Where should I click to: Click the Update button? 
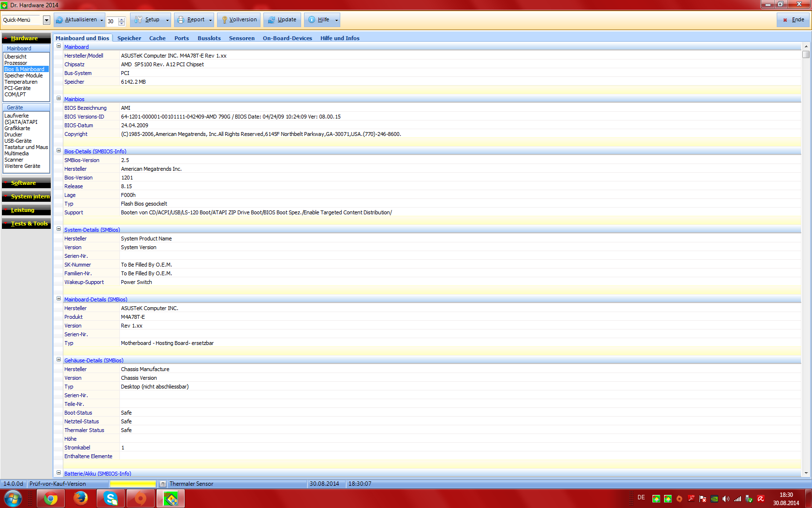click(282, 20)
